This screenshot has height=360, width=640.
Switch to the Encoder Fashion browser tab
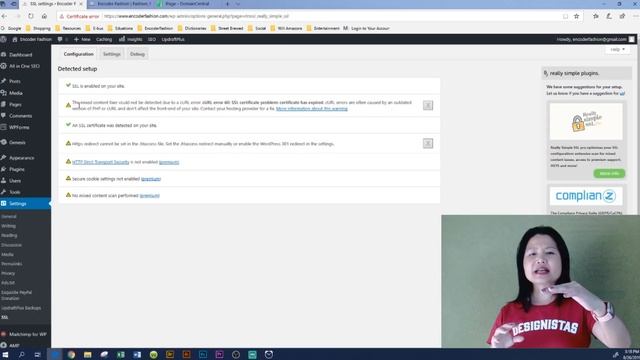click(x=121, y=4)
